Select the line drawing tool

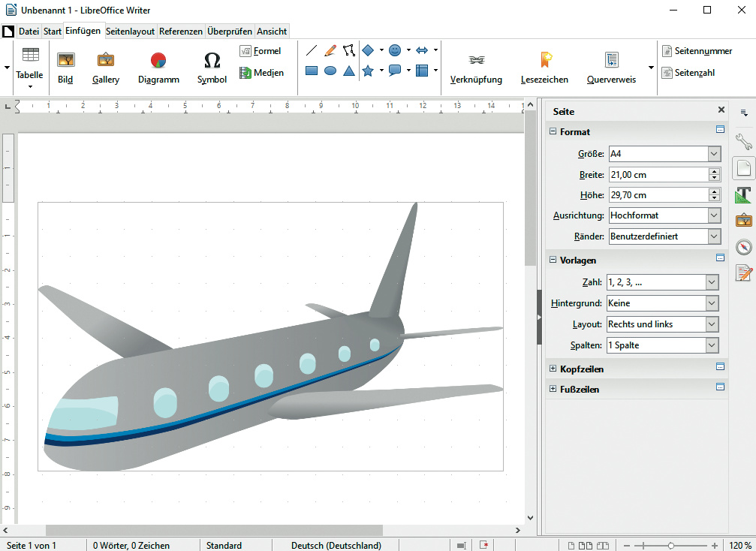pyautogui.click(x=312, y=51)
